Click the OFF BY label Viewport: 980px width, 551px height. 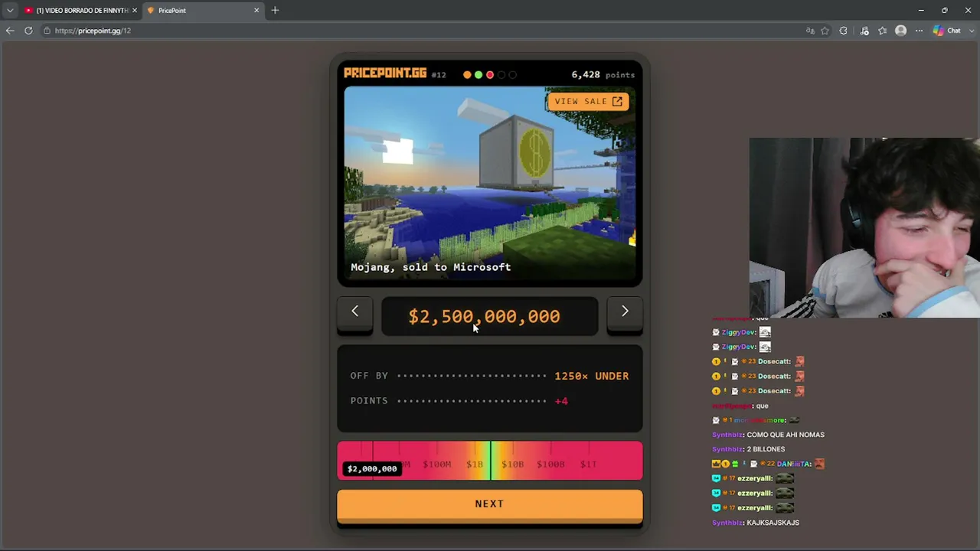pos(369,376)
